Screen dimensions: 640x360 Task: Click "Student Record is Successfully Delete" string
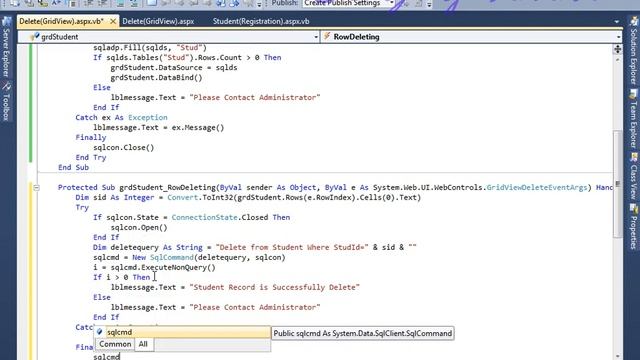point(275,287)
